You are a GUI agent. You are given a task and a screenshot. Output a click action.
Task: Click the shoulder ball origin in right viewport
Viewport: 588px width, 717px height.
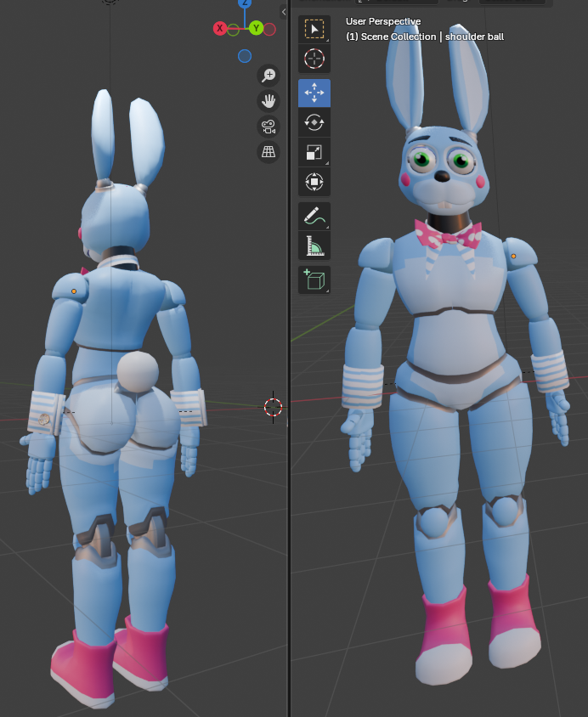click(x=513, y=256)
